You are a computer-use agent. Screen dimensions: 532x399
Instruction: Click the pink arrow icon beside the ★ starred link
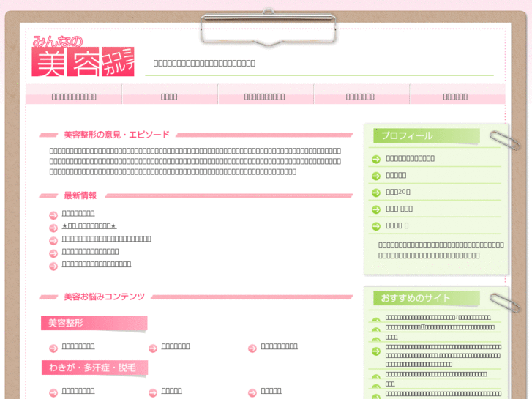[x=53, y=228]
